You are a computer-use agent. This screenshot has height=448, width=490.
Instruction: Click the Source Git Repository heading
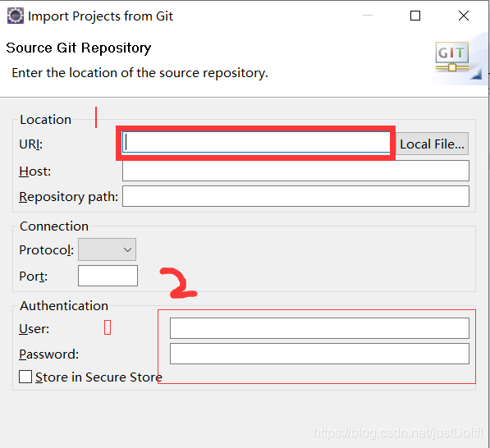tap(79, 48)
